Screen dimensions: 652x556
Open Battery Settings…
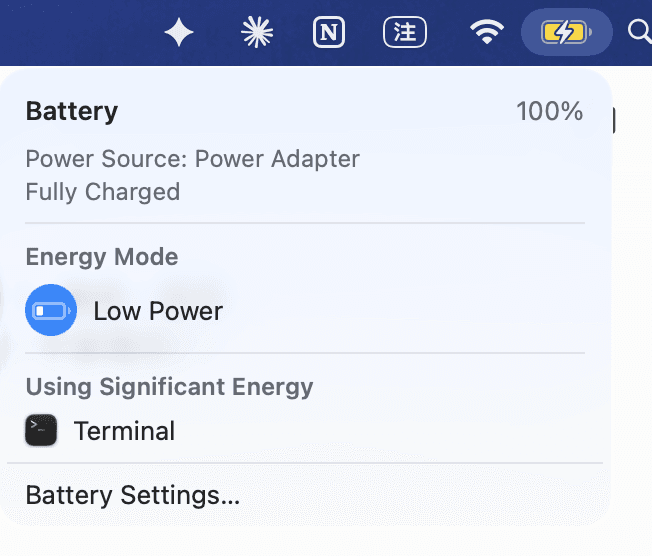click(x=133, y=496)
